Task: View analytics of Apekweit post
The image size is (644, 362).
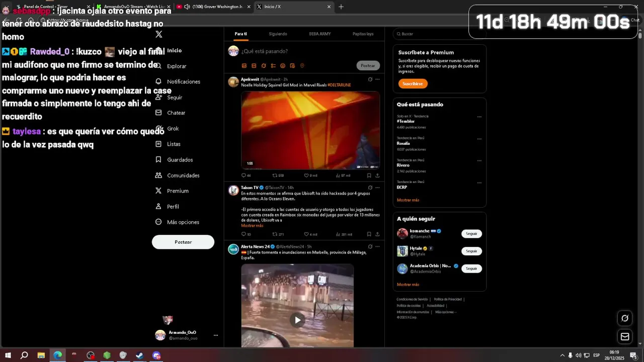Action: (343, 175)
